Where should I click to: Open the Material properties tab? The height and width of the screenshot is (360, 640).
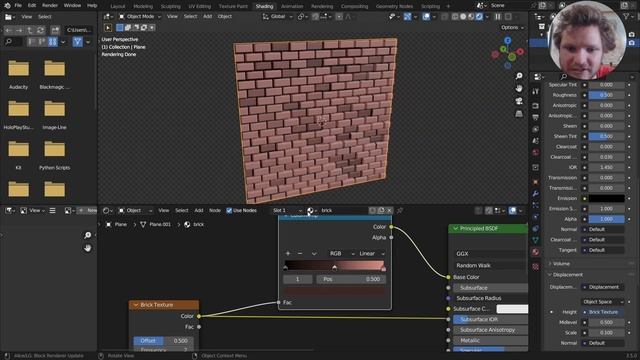point(536,252)
